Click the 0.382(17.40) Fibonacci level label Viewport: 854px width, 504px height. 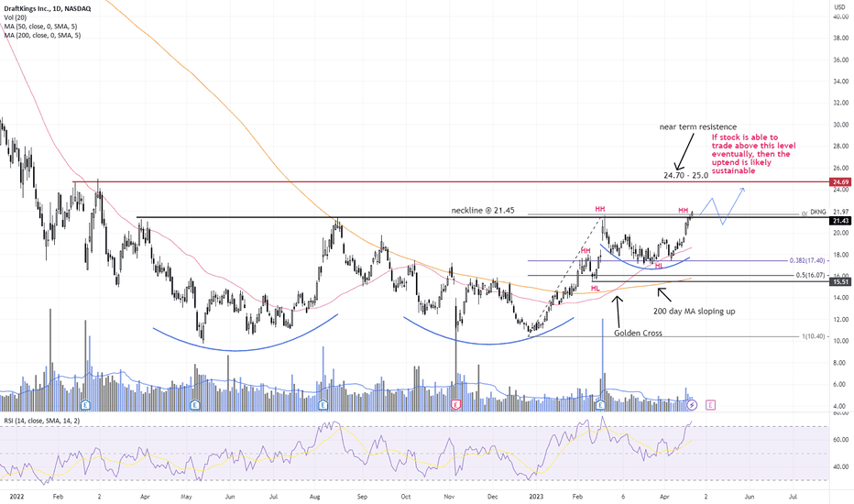807,261
